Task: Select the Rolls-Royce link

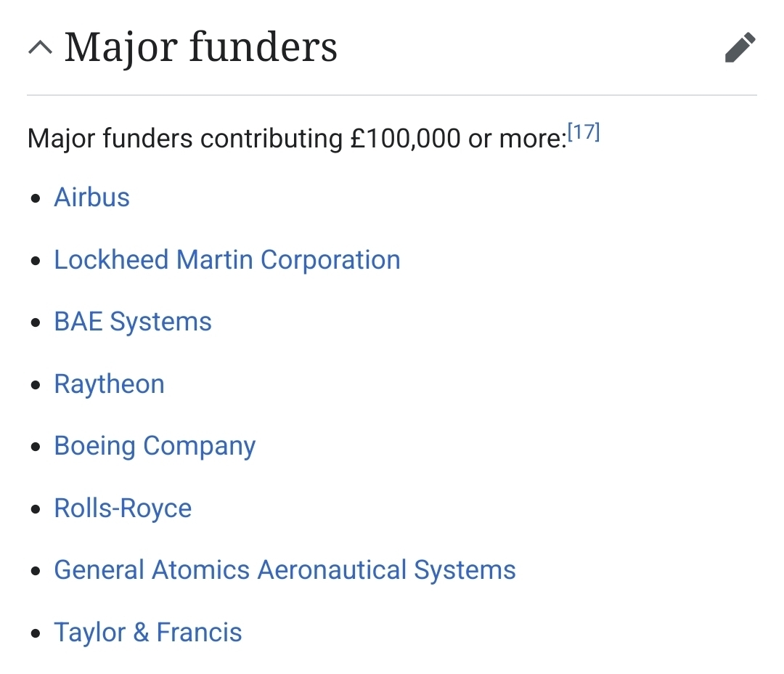Action: click(x=123, y=508)
